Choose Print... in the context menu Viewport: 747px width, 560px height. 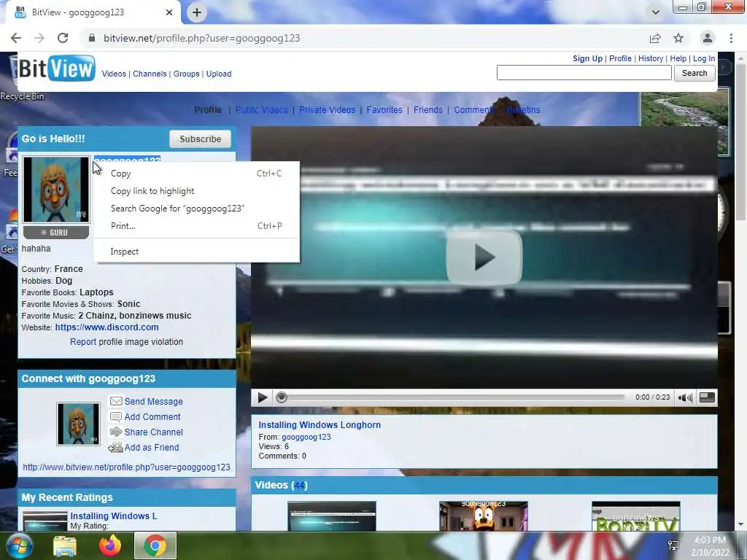(x=196, y=226)
